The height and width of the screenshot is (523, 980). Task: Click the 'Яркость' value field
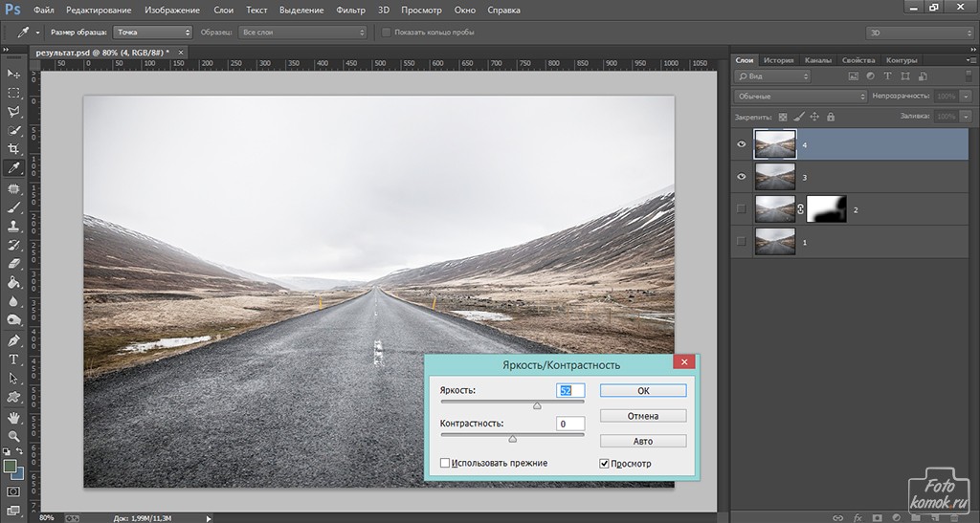pos(570,391)
